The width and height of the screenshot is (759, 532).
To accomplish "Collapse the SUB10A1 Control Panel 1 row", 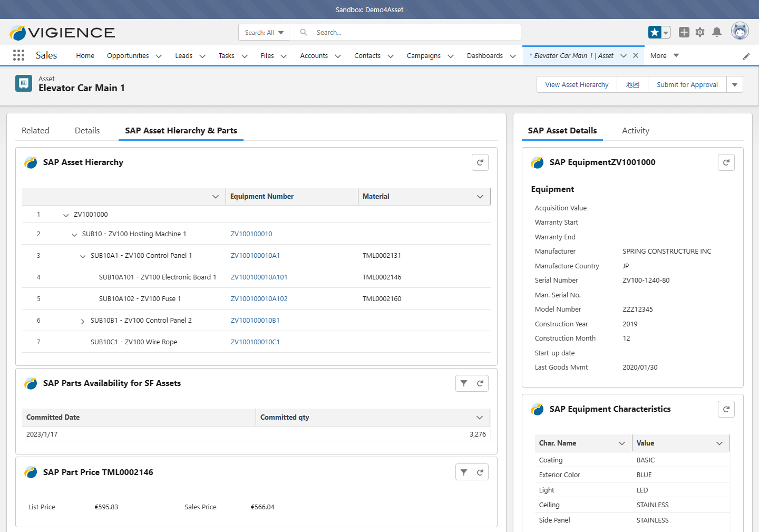I will (x=83, y=256).
